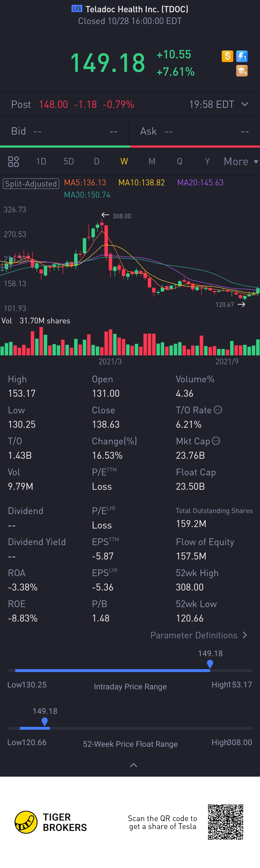Switch to the 1D chart tab
Screen dimensions: 260x868
(x=41, y=161)
